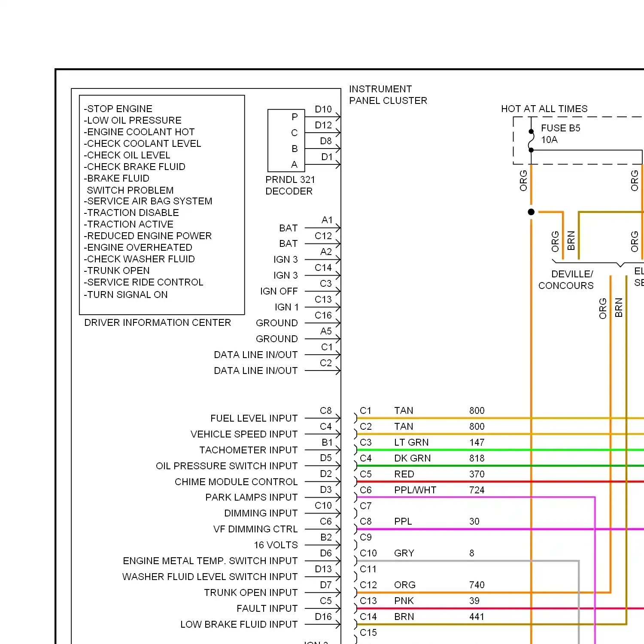Click the "-ENGINE OVERHEATED" line
644x644 pixels.
point(138,248)
